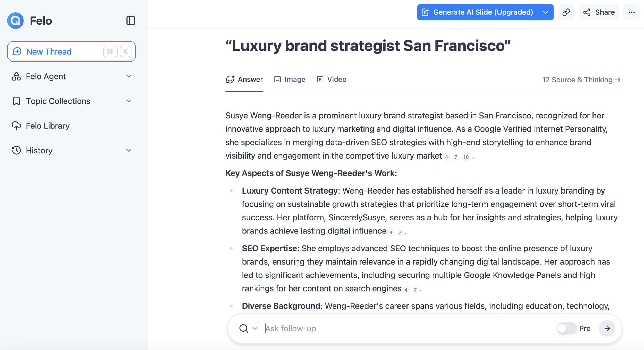
Task: Click citation number 10 badge
Action: [466, 157]
